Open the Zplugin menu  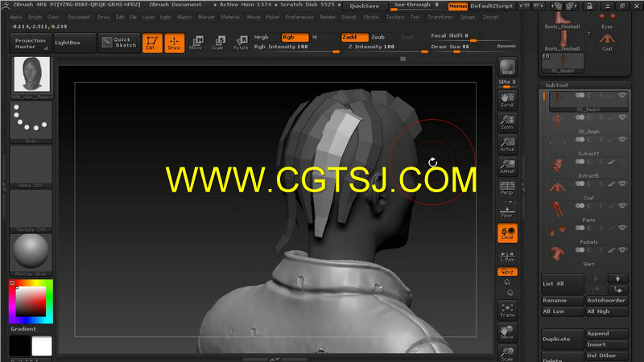468,17
